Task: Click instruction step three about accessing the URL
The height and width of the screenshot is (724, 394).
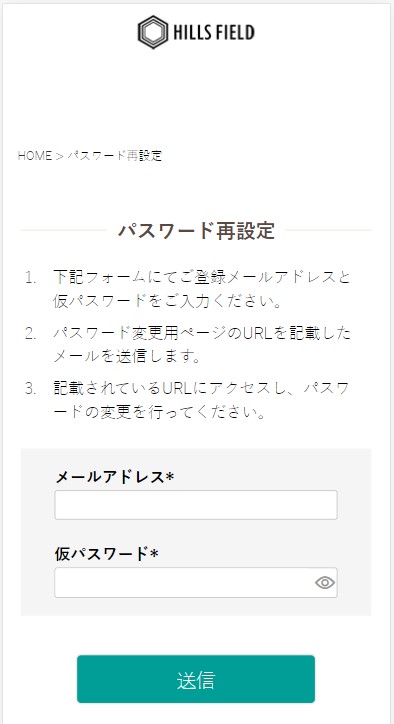Action: coord(201,400)
